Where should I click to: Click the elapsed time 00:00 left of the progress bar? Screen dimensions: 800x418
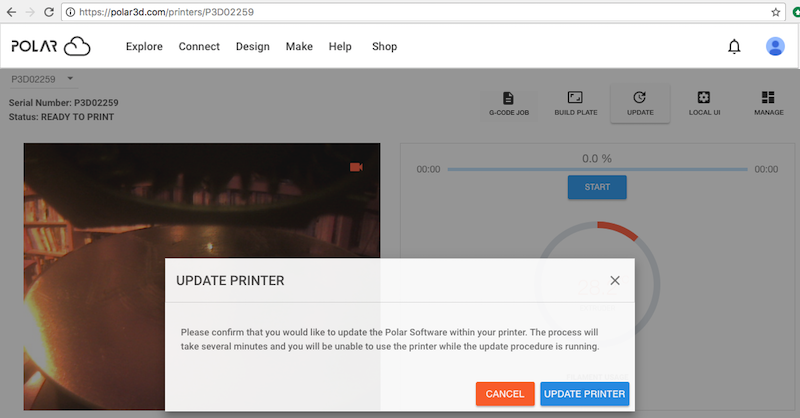tap(428, 169)
